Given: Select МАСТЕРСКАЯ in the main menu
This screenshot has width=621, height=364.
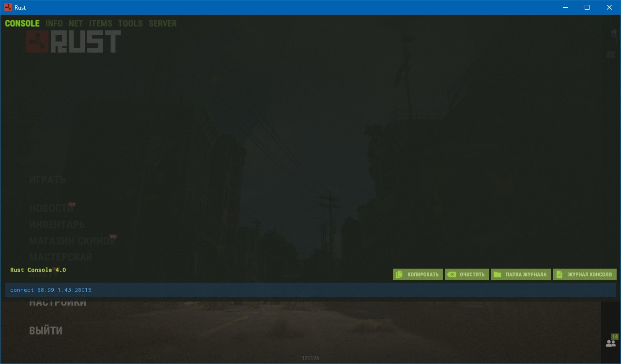Looking at the screenshot, I should 61,257.
